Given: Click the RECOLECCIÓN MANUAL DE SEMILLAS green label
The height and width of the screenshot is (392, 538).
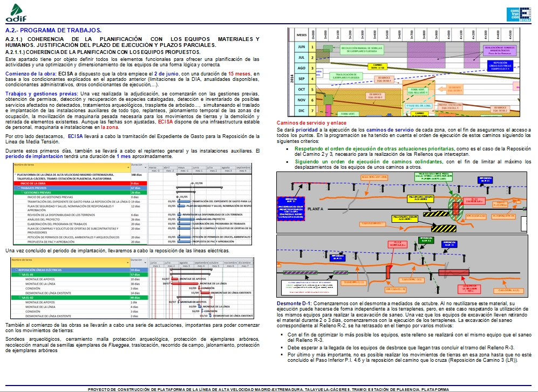Looking at the screenshot, I should [362, 50].
